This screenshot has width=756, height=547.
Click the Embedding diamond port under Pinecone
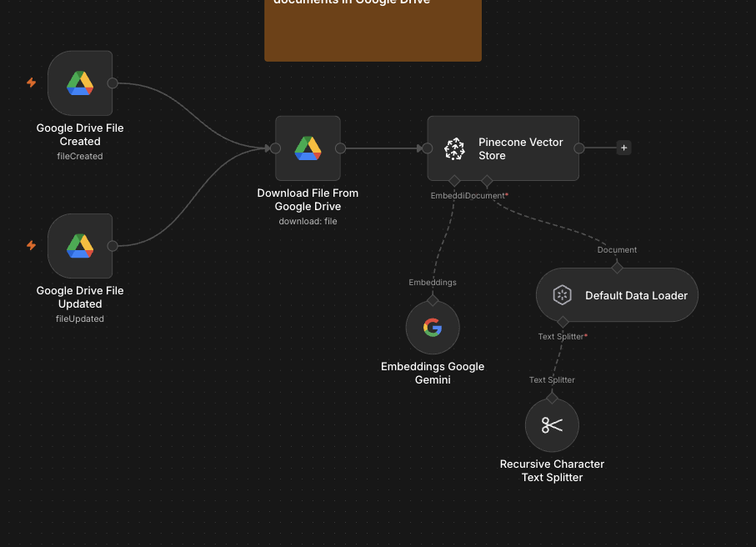point(454,181)
